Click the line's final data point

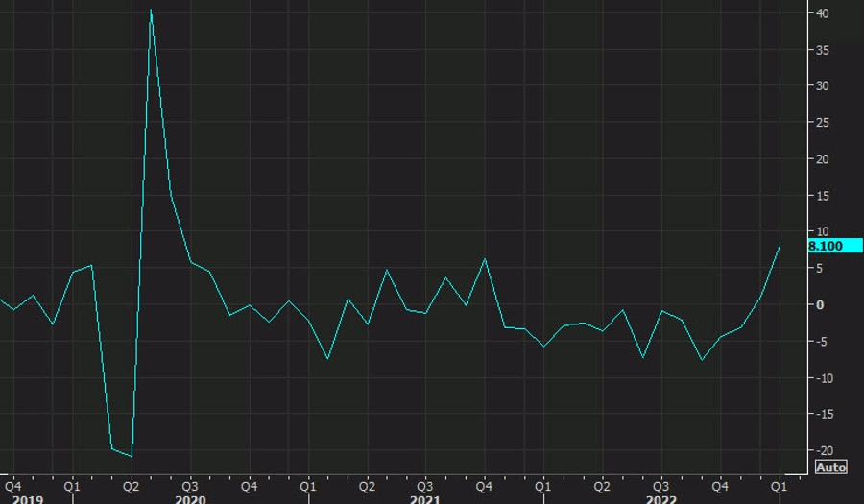click(780, 245)
